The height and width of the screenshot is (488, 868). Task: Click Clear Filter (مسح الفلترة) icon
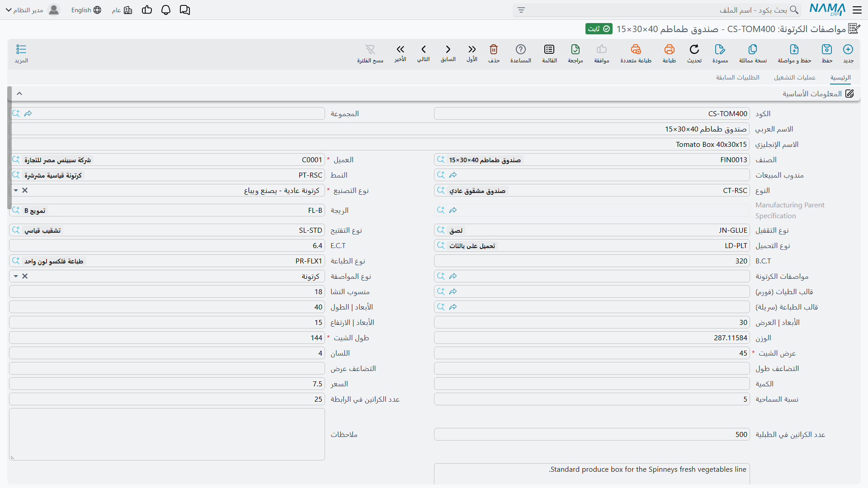click(370, 49)
